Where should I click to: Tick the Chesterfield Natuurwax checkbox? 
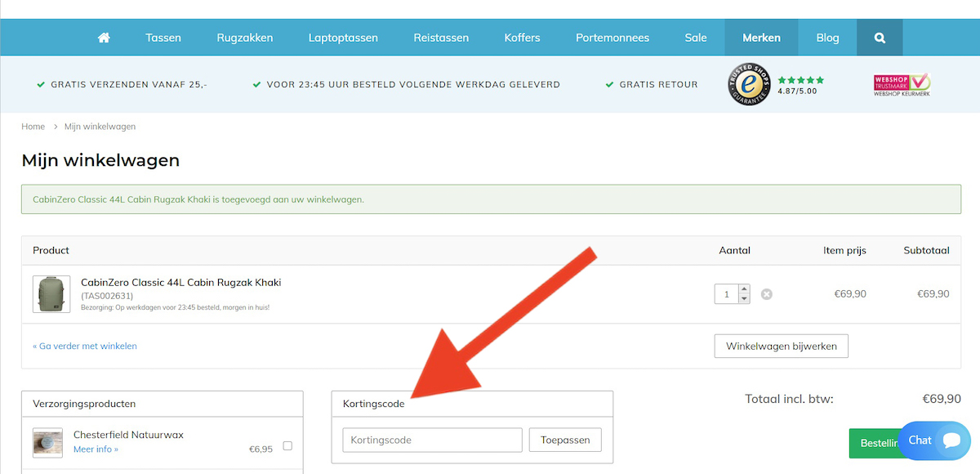287,445
